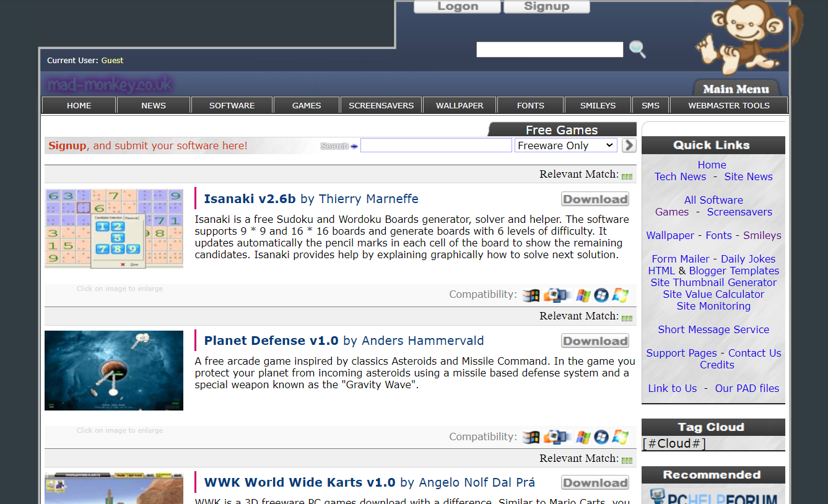Click the Smileys link in Quick Links
The image size is (828, 504).
[762, 235]
